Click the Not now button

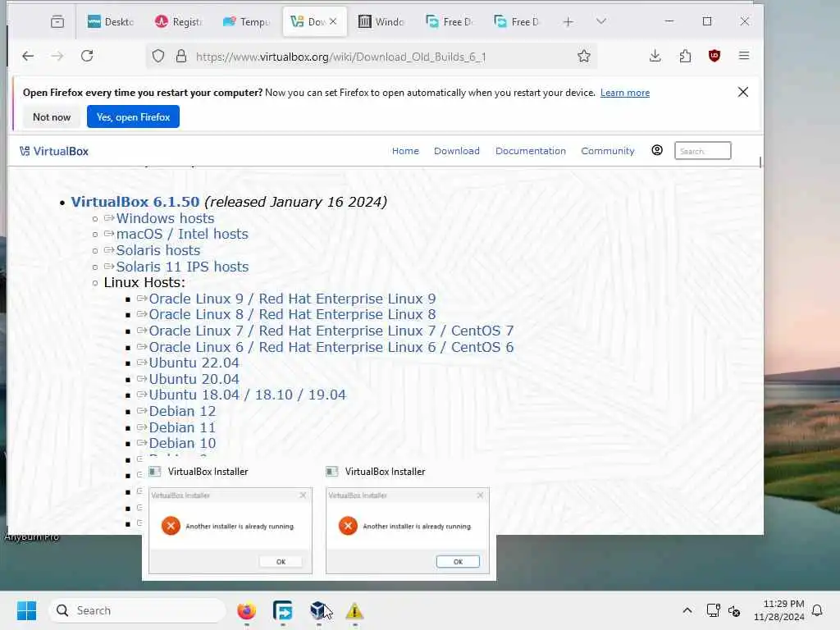pos(52,116)
